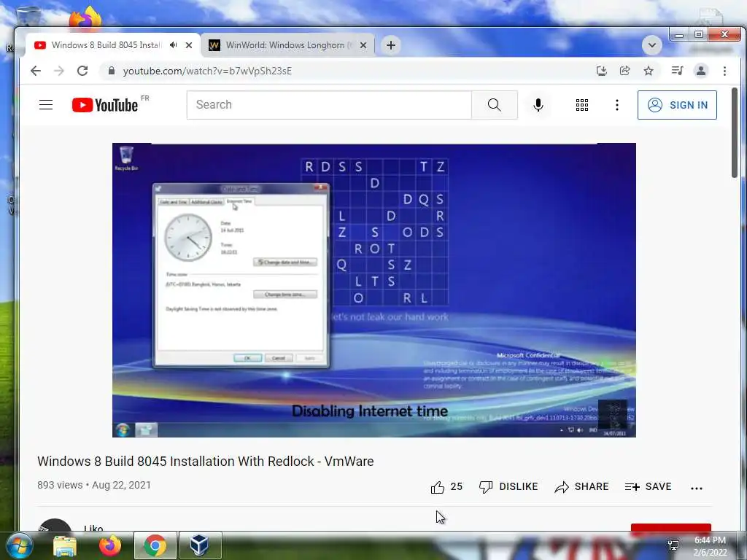The width and height of the screenshot is (747, 560).
Task: Open VirtualBox from the taskbar
Action: [200, 545]
